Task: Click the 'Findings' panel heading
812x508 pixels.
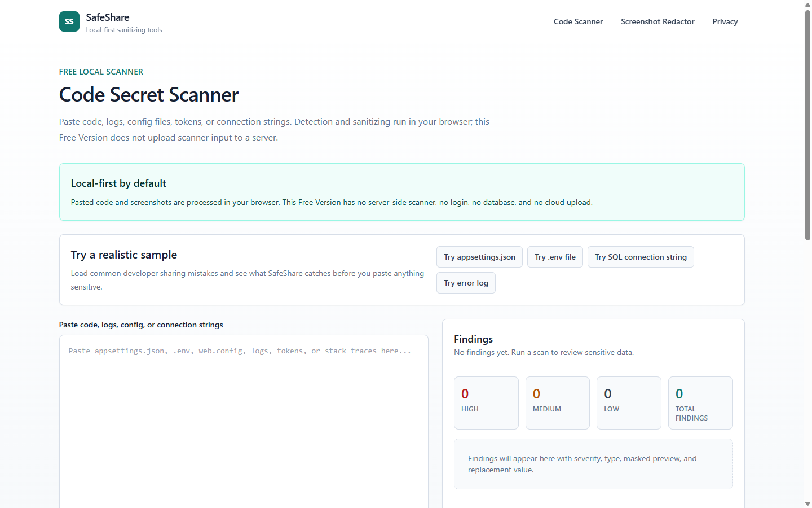Action: coord(473,339)
